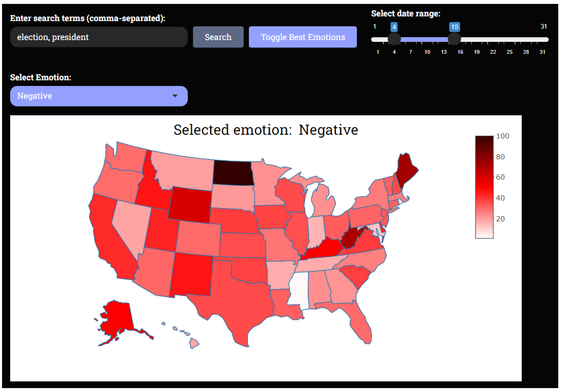Click the Search button
The height and width of the screenshot is (392, 562).
[218, 37]
